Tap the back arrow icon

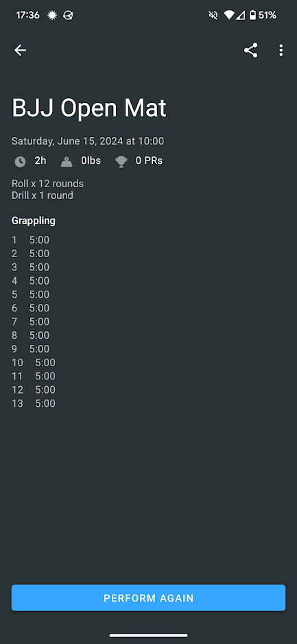pos(20,50)
